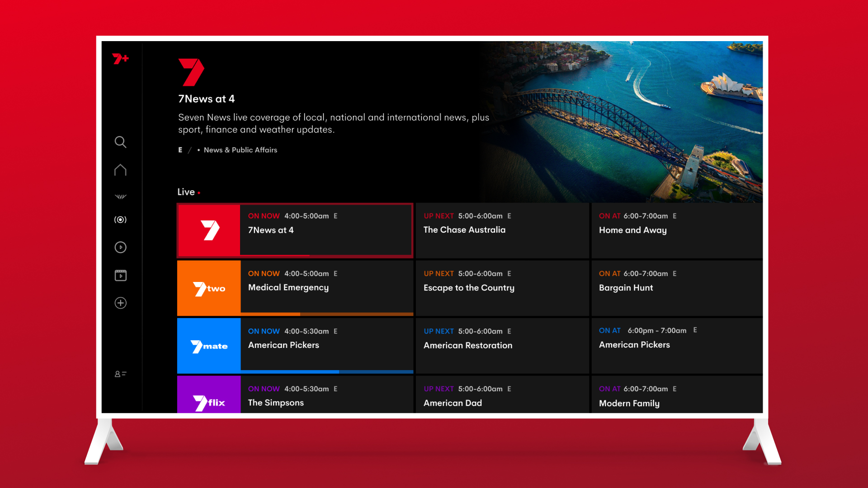Select the 7mate channel logo tile
Viewport: 868px width, 488px height.
(x=209, y=346)
